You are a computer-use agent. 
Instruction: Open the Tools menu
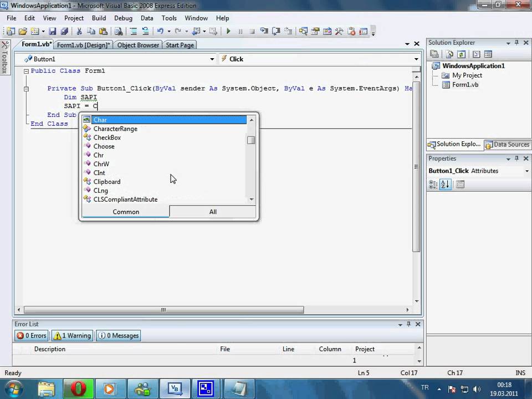[x=169, y=18]
